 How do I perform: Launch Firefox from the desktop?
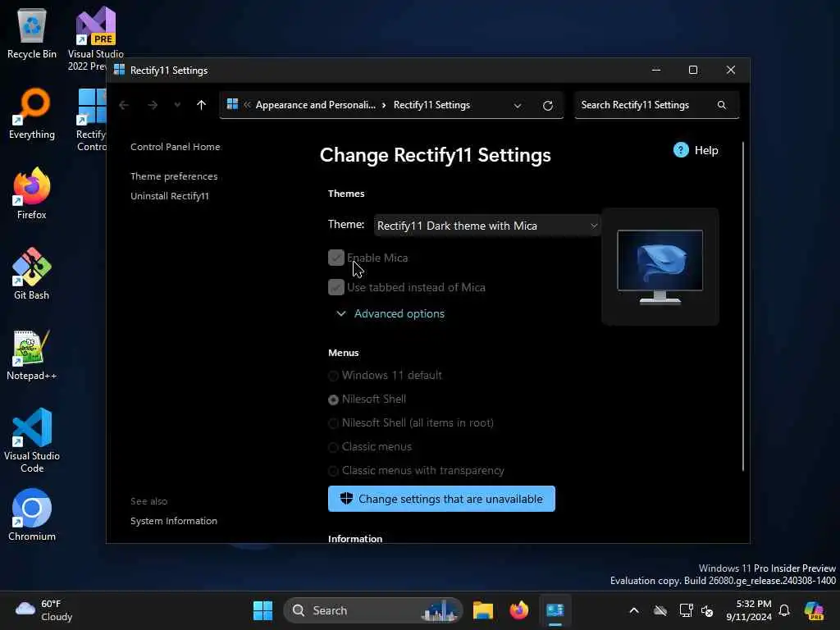(32, 194)
